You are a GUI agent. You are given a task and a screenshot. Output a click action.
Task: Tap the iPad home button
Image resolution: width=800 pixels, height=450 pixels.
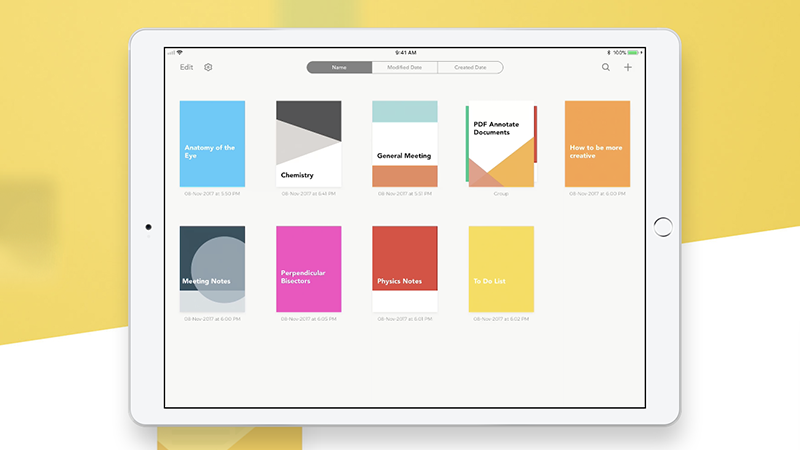point(663,227)
